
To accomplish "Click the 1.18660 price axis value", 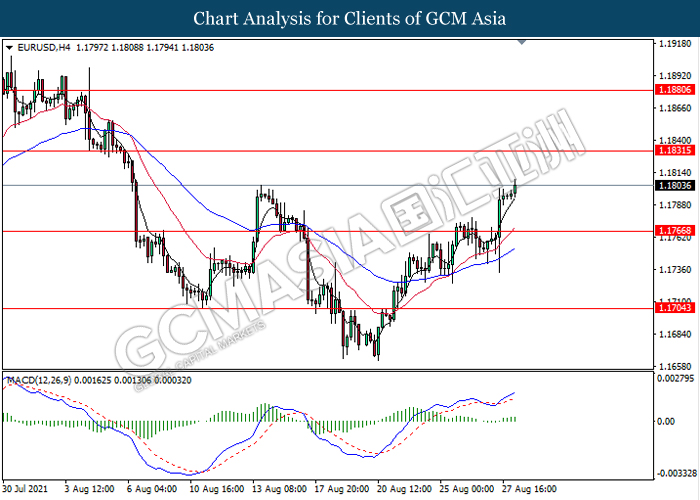I will pyautogui.click(x=675, y=108).
